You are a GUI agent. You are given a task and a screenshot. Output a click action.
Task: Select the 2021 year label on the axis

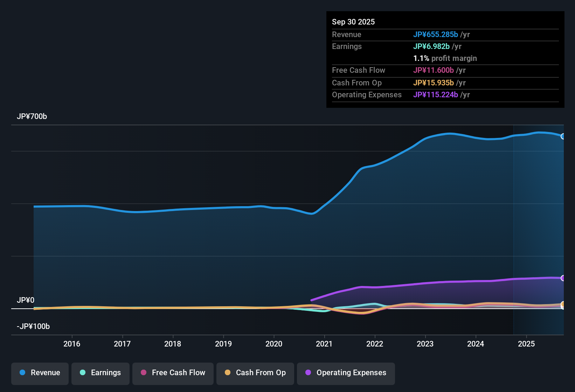tap(324, 344)
